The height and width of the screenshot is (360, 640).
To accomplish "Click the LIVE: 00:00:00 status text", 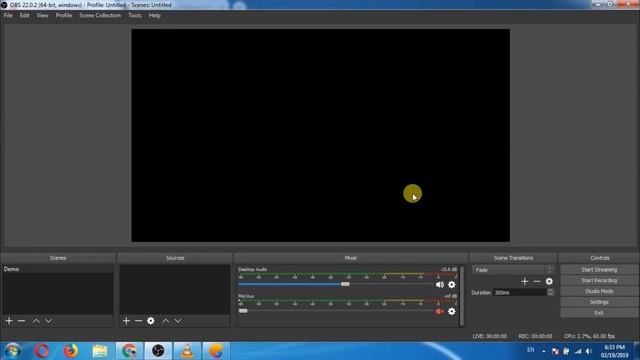I will tap(489, 336).
